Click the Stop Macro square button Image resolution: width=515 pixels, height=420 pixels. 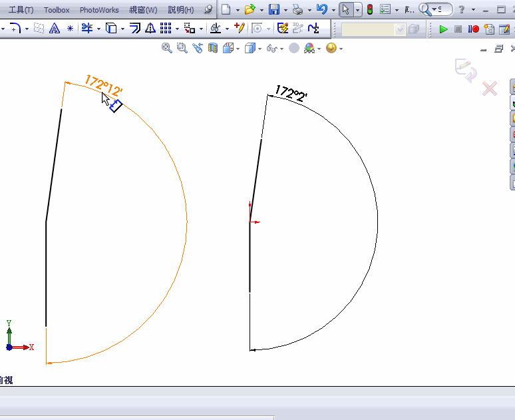tap(458, 29)
